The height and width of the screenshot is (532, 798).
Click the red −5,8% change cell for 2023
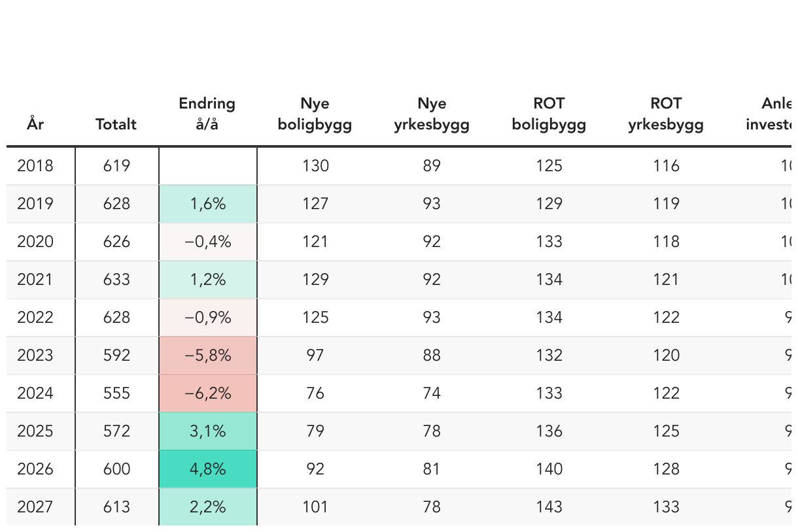pos(208,356)
